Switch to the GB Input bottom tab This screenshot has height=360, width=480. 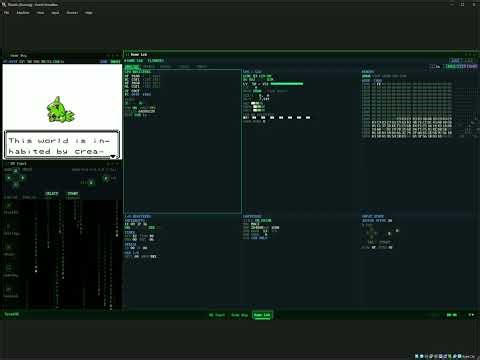pyautogui.click(x=217, y=315)
